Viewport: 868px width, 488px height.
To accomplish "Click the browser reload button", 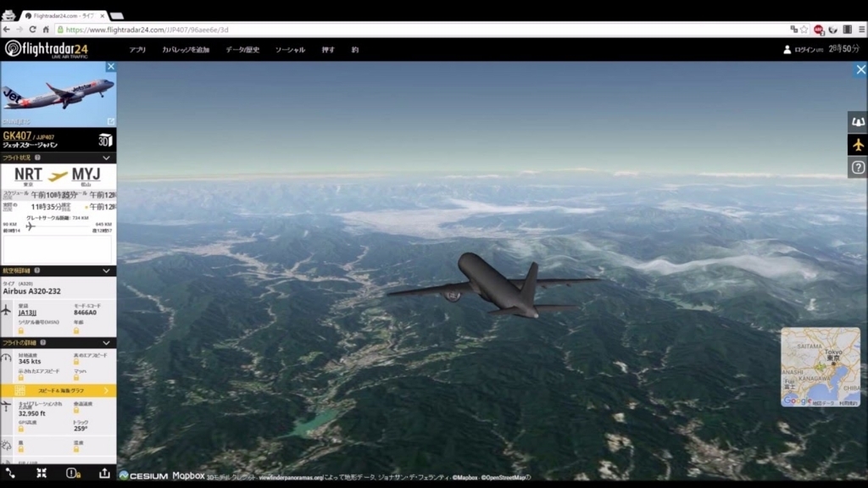I will tap(33, 30).
